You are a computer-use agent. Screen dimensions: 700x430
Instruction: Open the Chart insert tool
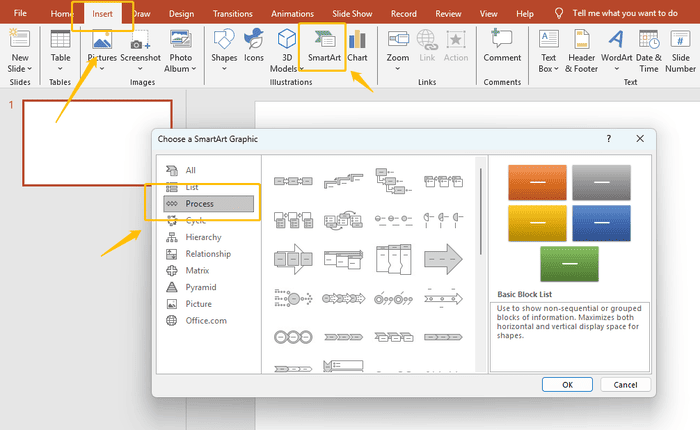[x=357, y=48]
